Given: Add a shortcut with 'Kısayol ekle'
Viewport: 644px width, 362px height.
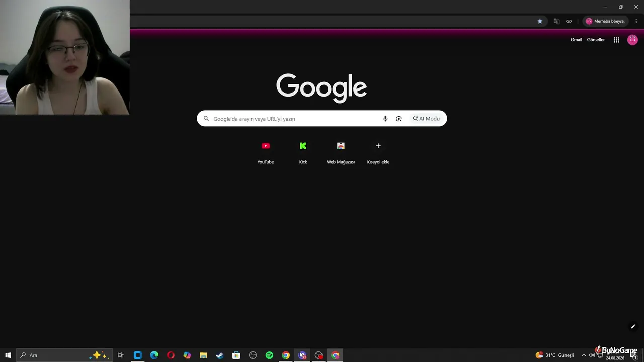Looking at the screenshot, I should 378,152.
